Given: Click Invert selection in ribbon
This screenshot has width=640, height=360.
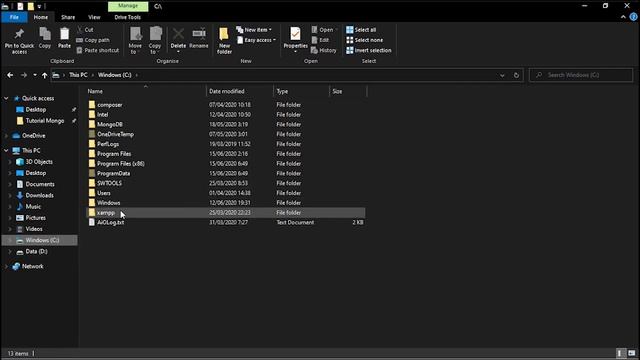Looking at the screenshot, I should pyautogui.click(x=369, y=50).
